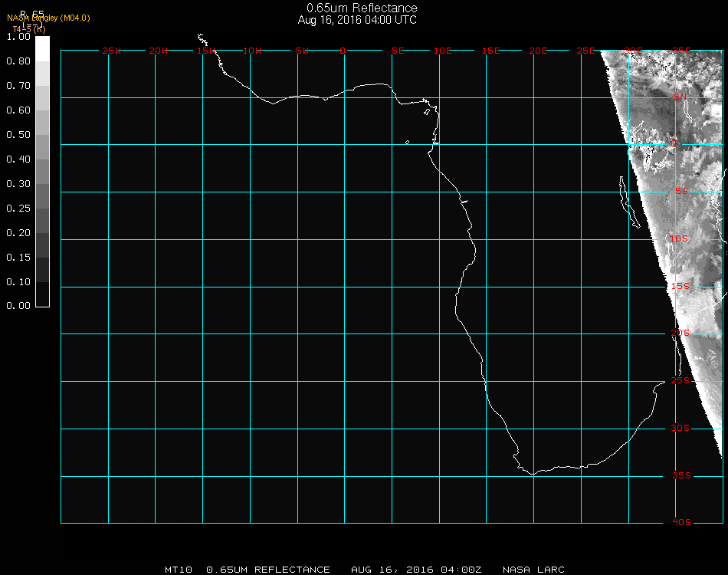Image resolution: width=728 pixels, height=575 pixels.
Task: Click the "AUG 16, 2016 04:00Z" footer text
Action: tap(416, 570)
